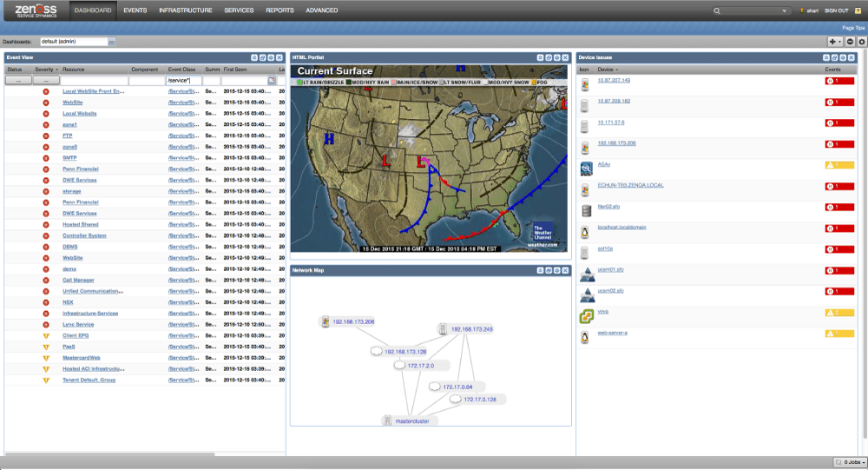Open the Services menu
Screen dimensions: 868x470
[x=239, y=10]
